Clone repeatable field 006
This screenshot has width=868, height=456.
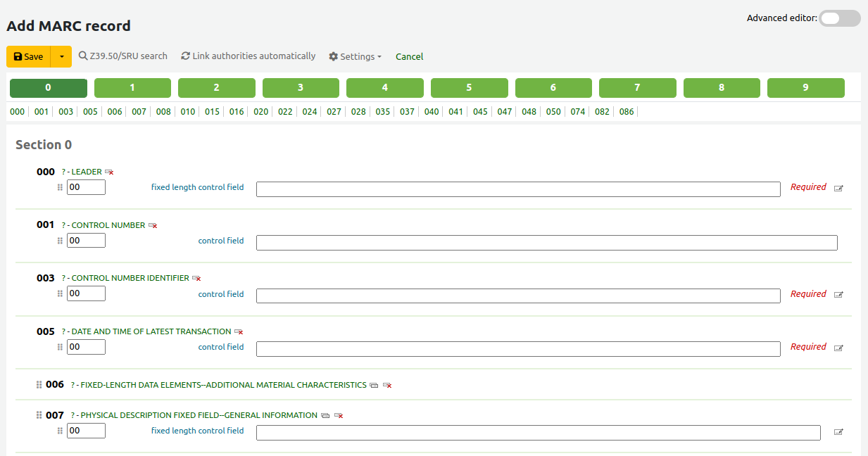tap(373, 385)
